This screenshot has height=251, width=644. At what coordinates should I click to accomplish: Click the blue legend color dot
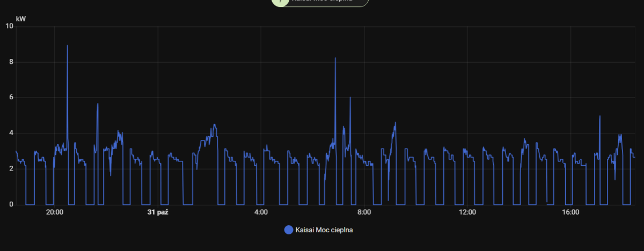288,230
